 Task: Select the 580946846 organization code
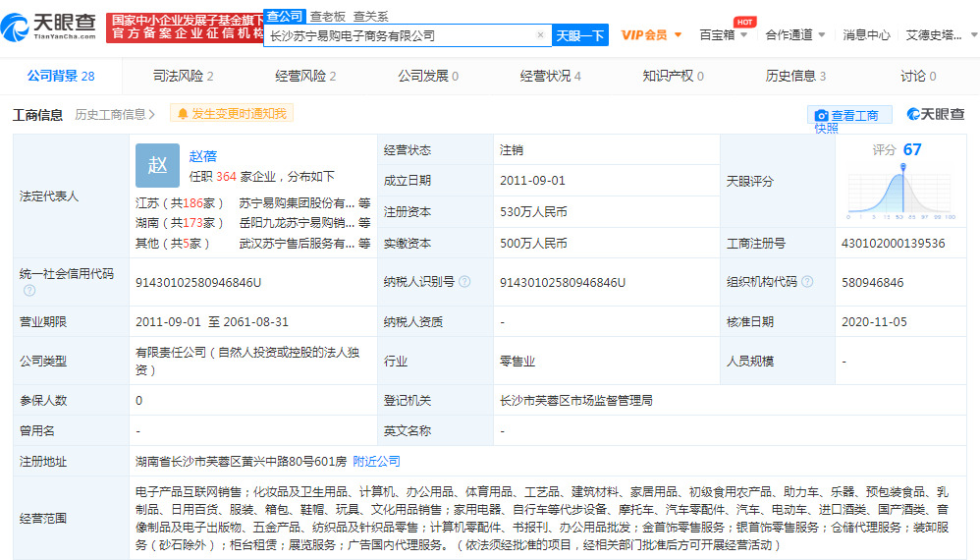click(x=873, y=283)
